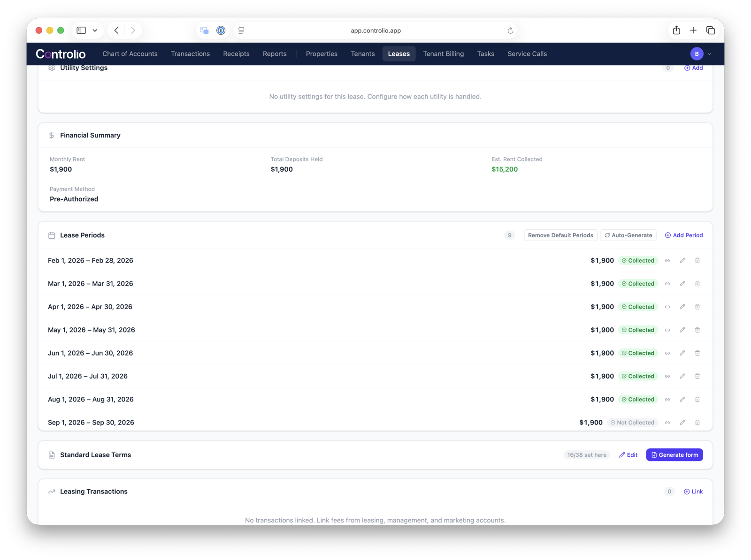Open Chart of Accounts section

click(x=130, y=54)
